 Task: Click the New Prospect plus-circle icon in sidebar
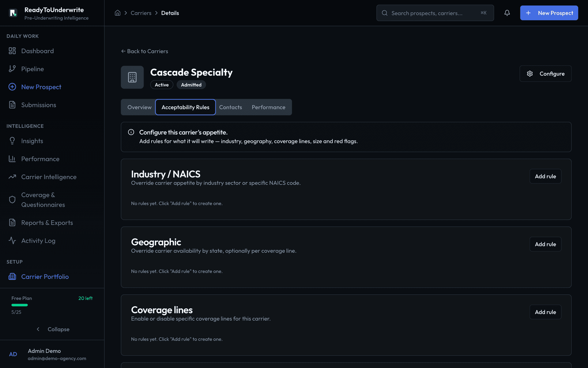12,87
